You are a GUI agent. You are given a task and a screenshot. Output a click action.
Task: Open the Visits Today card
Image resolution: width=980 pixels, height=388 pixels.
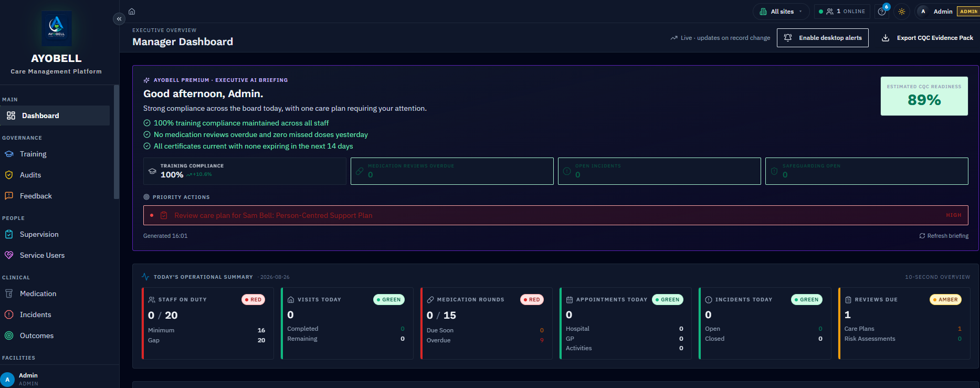pos(347,323)
